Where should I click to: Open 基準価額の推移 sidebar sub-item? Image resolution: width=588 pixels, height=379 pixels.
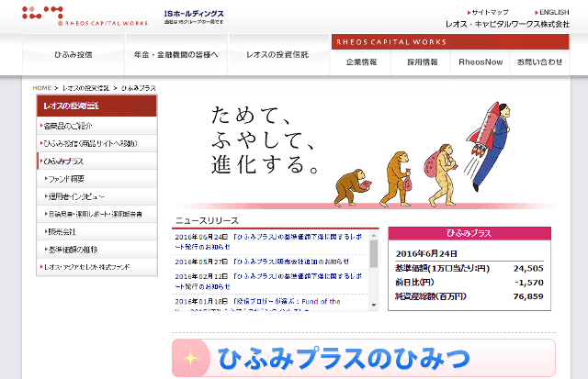(96, 249)
